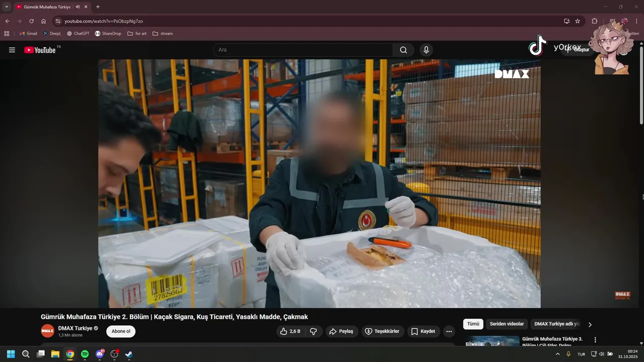
Task: Go back with the browser back arrow
Action: [x=7, y=21]
